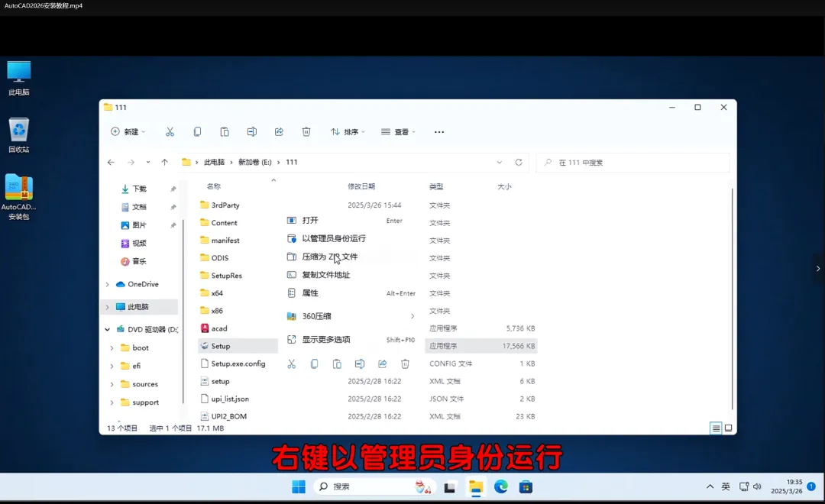Click the Rename icon in Explorer toolbar

tap(252, 131)
